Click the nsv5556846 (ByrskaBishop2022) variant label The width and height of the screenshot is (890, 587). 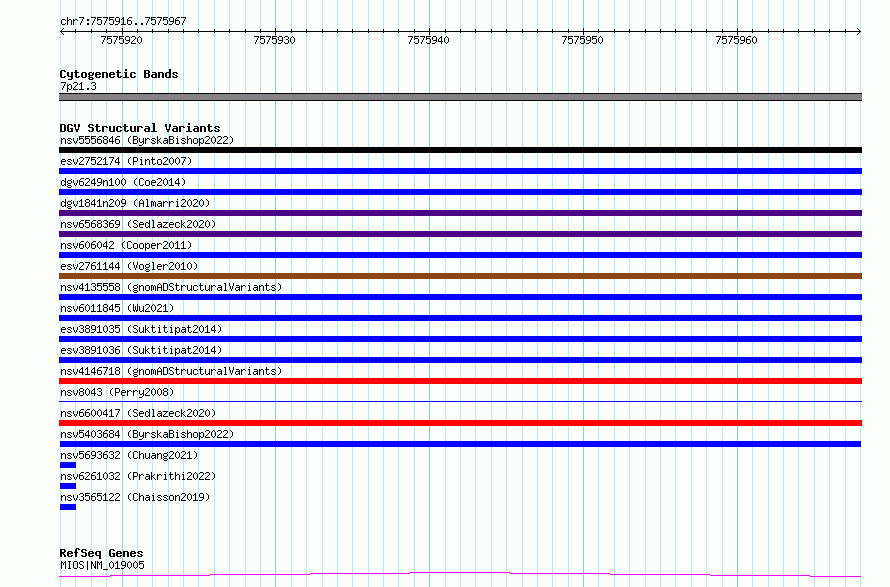tap(147, 140)
